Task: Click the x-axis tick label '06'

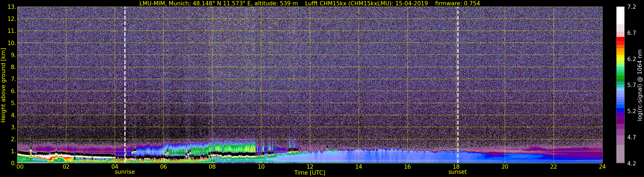Action: pyautogui.click(x=164, y=167)
